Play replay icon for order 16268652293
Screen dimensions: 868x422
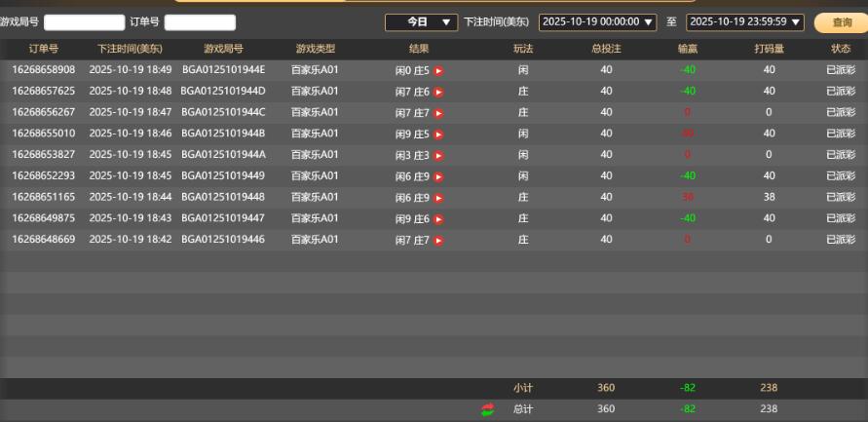pos(438,176)
